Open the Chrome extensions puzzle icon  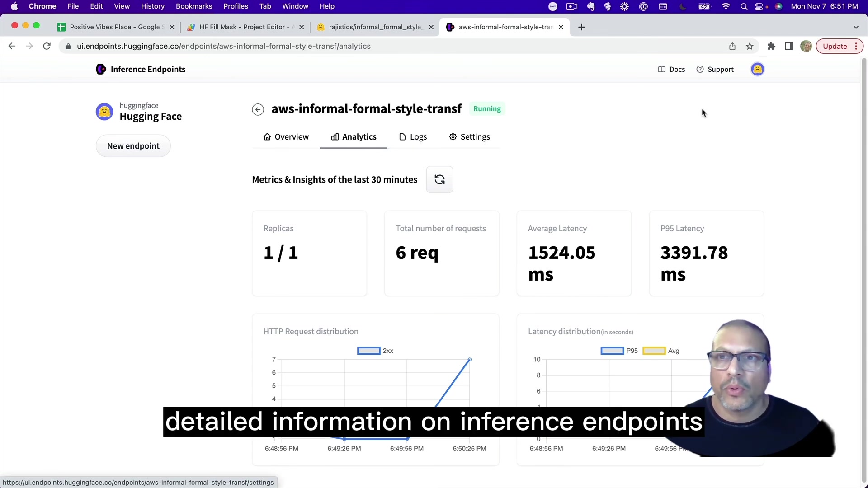(771, 46)
